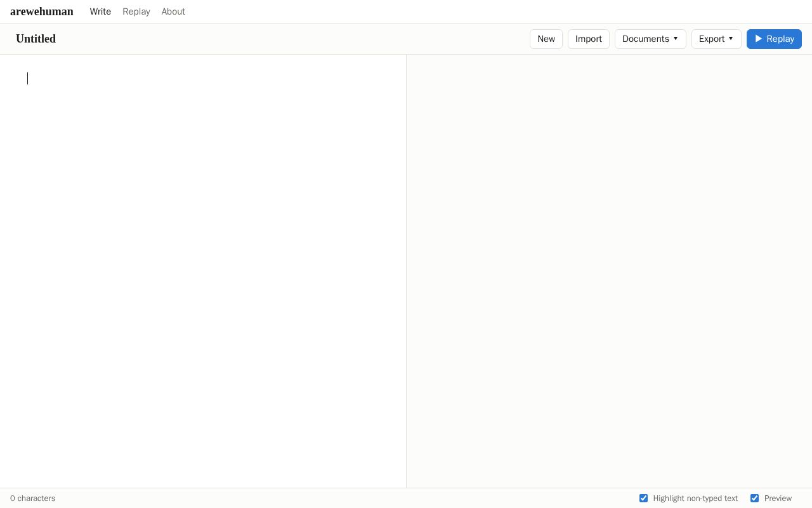Go to the About page
Screen dimensions: 812x508
(x=173, y=11)
